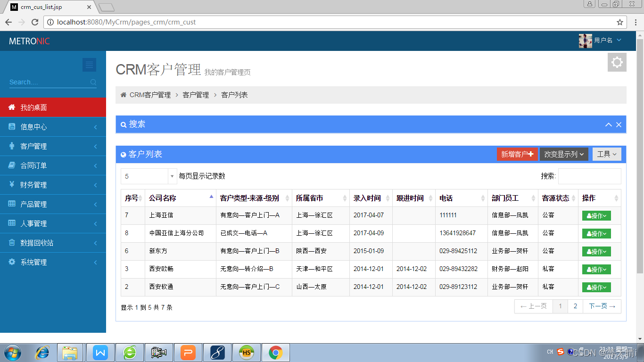Launch Chrome from the taskbar
Viewport: 644px width, 362px height.
click(x=276, y=352)
